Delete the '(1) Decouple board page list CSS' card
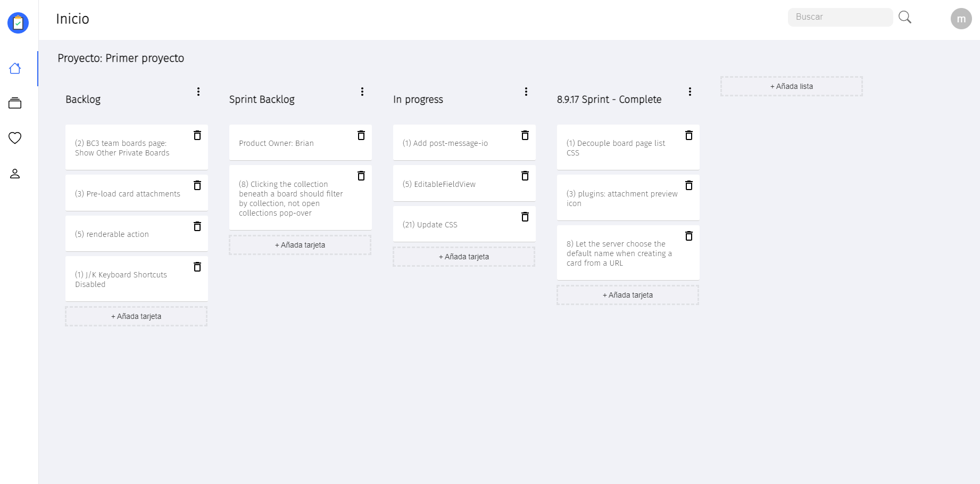 pos(689,135)
